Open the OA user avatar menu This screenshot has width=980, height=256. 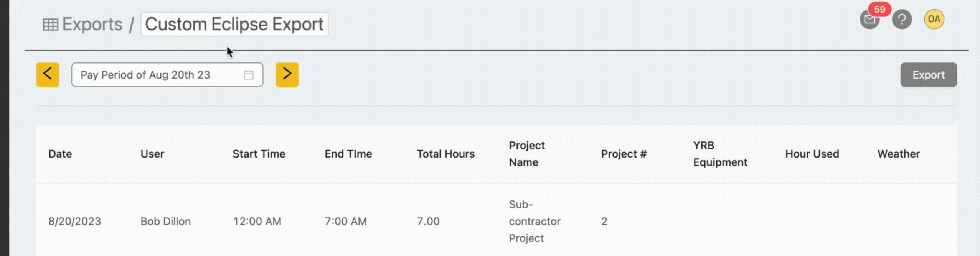(934, 19)
